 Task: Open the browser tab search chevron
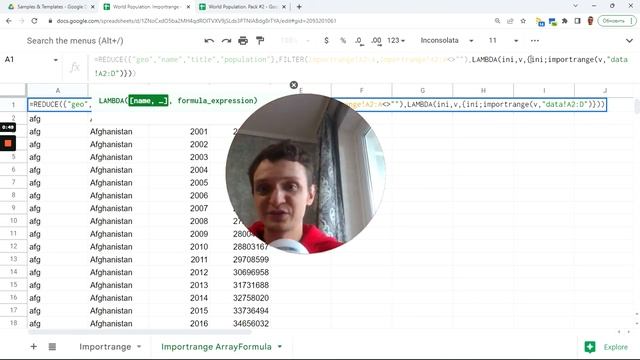[576, 6]
